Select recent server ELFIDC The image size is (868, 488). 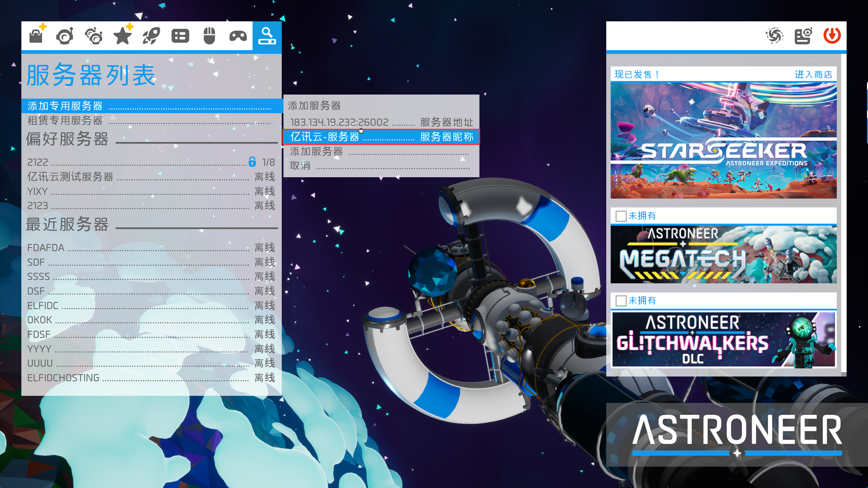(x=152, y=305)
